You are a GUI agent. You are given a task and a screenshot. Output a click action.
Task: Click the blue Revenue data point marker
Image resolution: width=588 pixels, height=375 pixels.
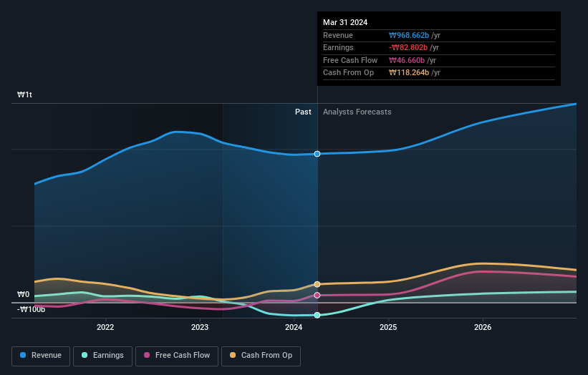[x=317, y=154]
